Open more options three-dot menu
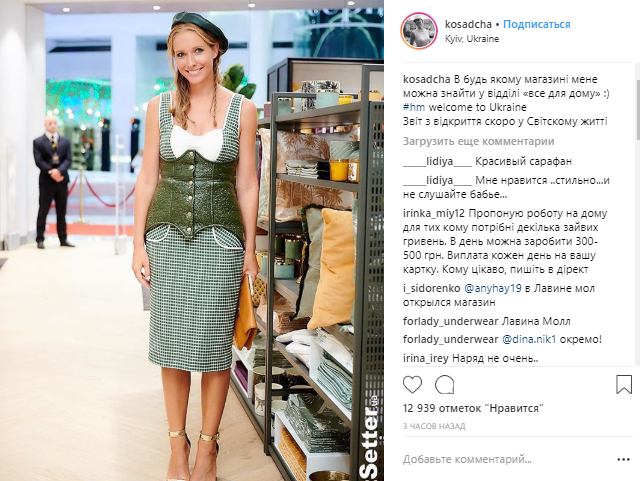640x481 pixels. [x=624, y=460]
